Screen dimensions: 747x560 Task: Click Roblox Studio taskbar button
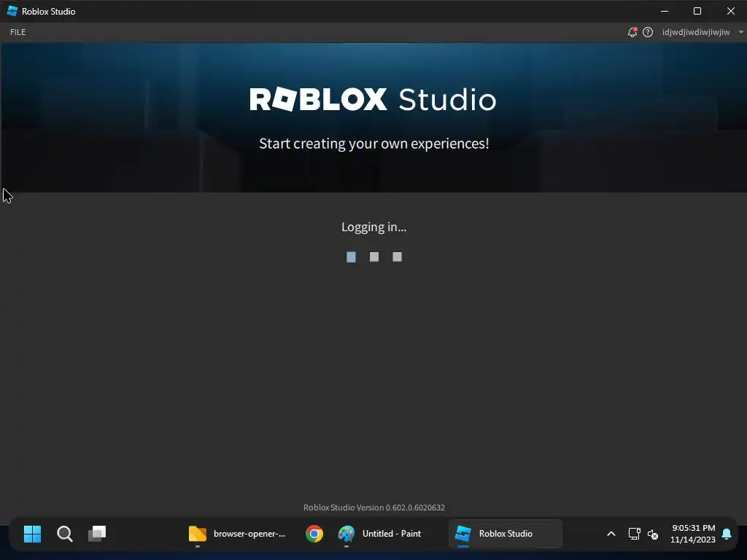[505, 534]
